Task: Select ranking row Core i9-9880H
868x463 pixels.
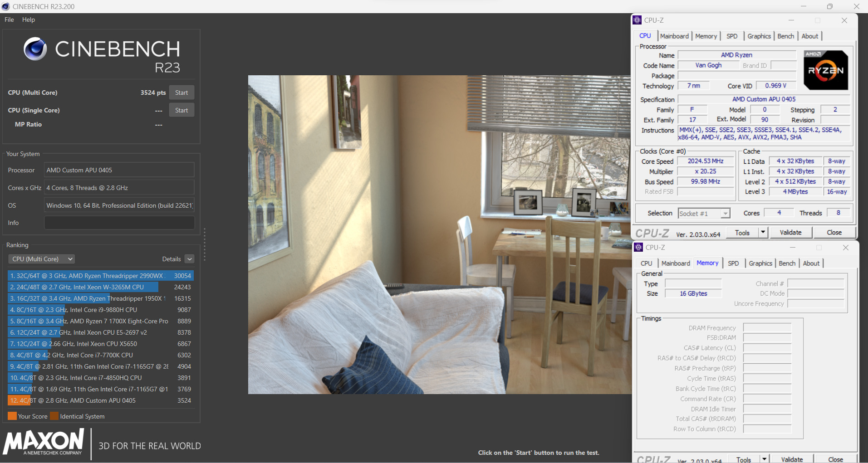Action: tap(101, 310)
